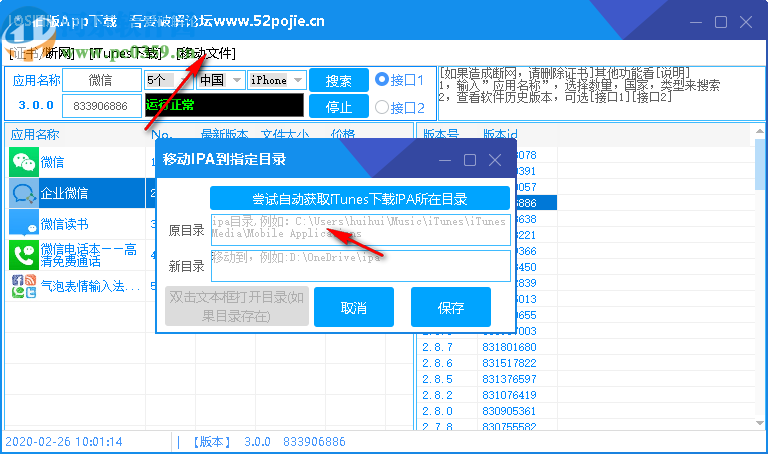Click the 保存 save button

tap(451, 307)
